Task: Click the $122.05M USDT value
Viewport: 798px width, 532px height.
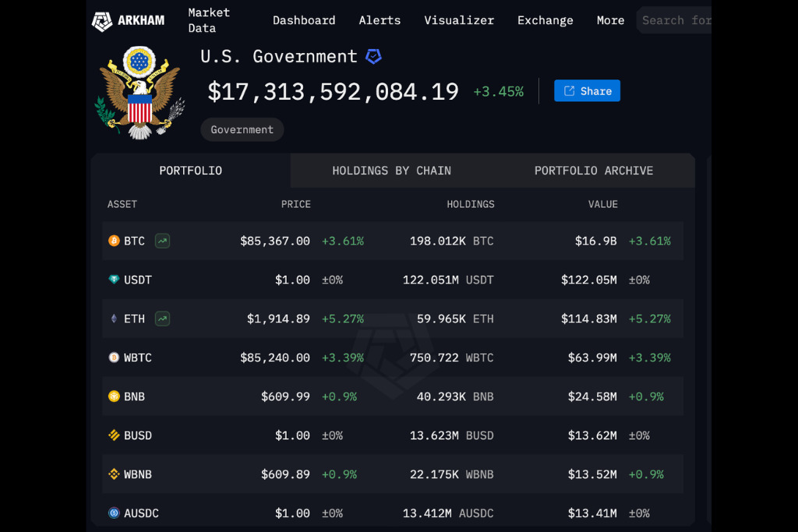Action: coord(589,280)
